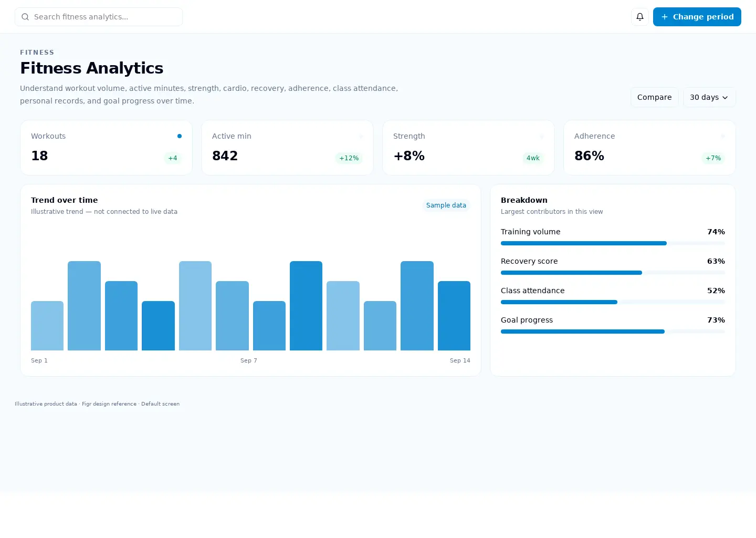Click the Breakdown heading
The height and width of the screenshot is (538, 756).
(x=524, y=200)
